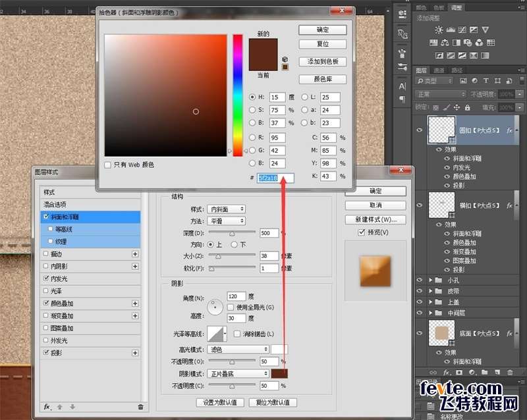Image resolution: width=527 pixels, height=420 pixels.
Task: Expand the 上盖 layer group
Action: click(x=431, y=302)
